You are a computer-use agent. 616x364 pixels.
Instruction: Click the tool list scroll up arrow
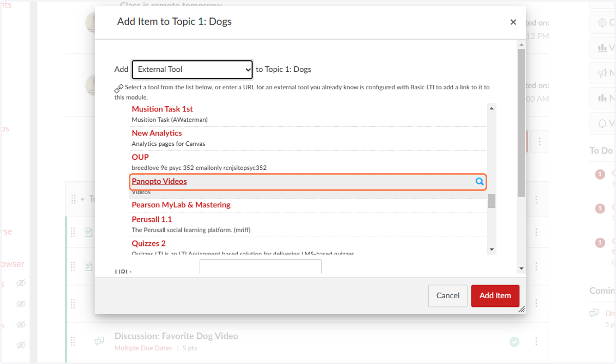[492, 108]
